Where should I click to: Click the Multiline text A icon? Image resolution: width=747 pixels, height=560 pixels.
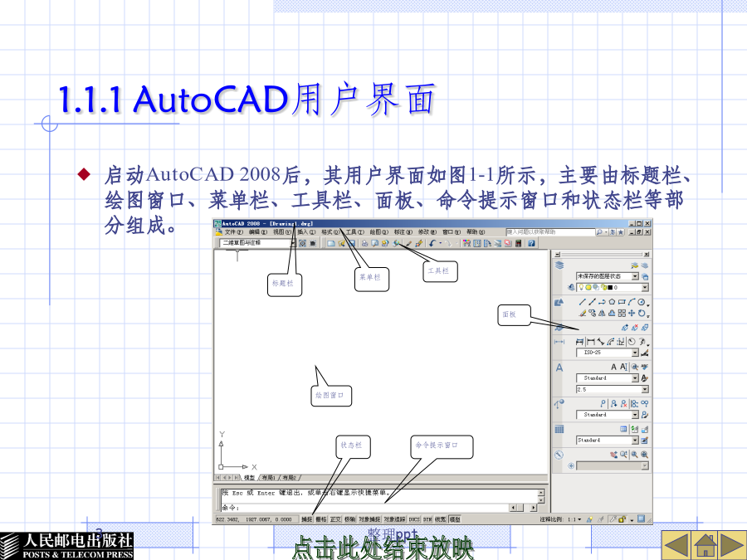coord(614,367)
